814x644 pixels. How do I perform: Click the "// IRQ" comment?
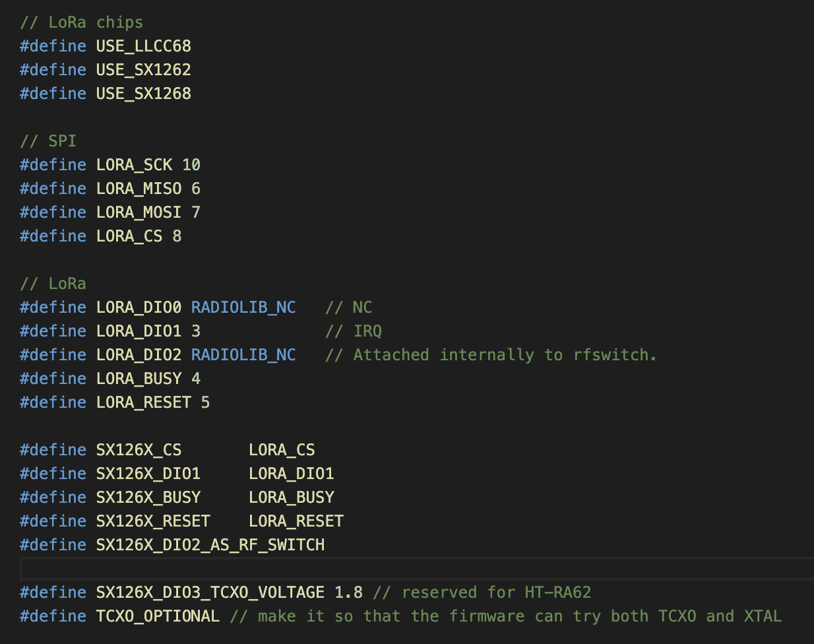(354, 331)
